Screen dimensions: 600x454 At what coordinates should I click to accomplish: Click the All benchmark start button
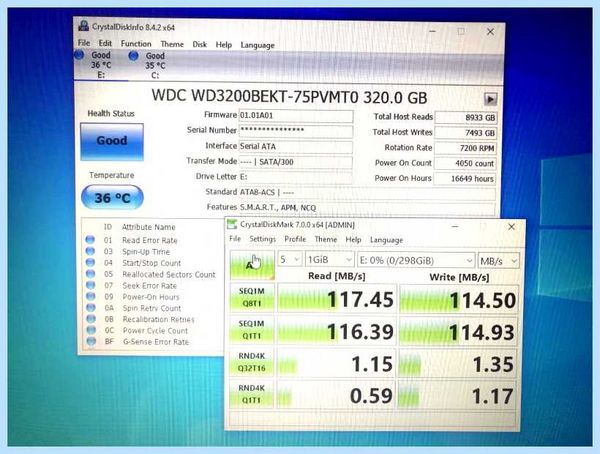pyautogui.click(x=252, y=265)
